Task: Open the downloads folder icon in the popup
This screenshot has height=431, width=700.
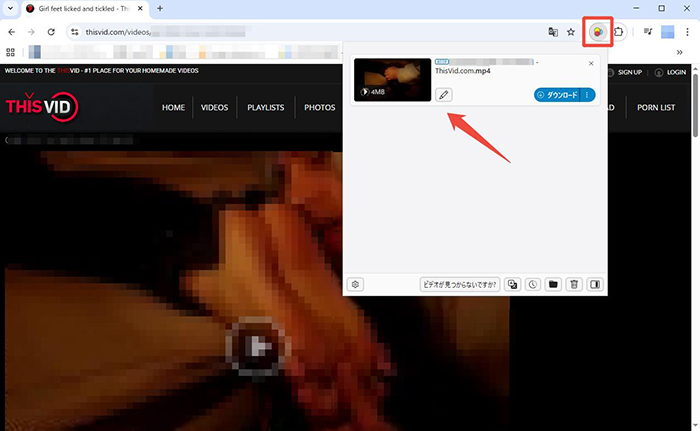Action: (553, 285)
